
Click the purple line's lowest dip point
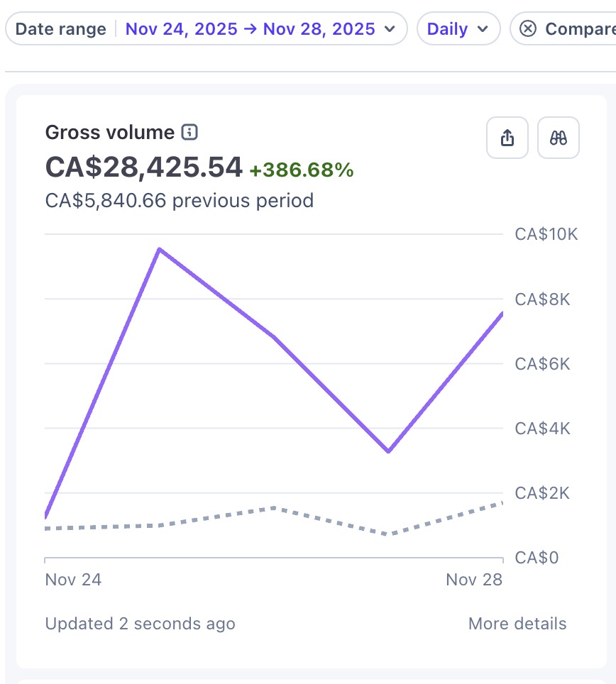click(x=388, y=451)
